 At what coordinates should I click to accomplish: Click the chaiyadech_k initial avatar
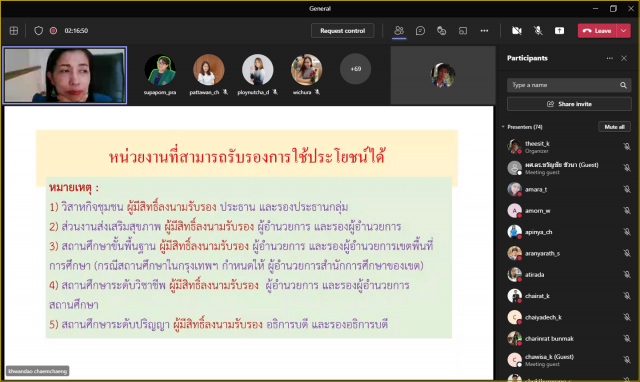[514, 317]
